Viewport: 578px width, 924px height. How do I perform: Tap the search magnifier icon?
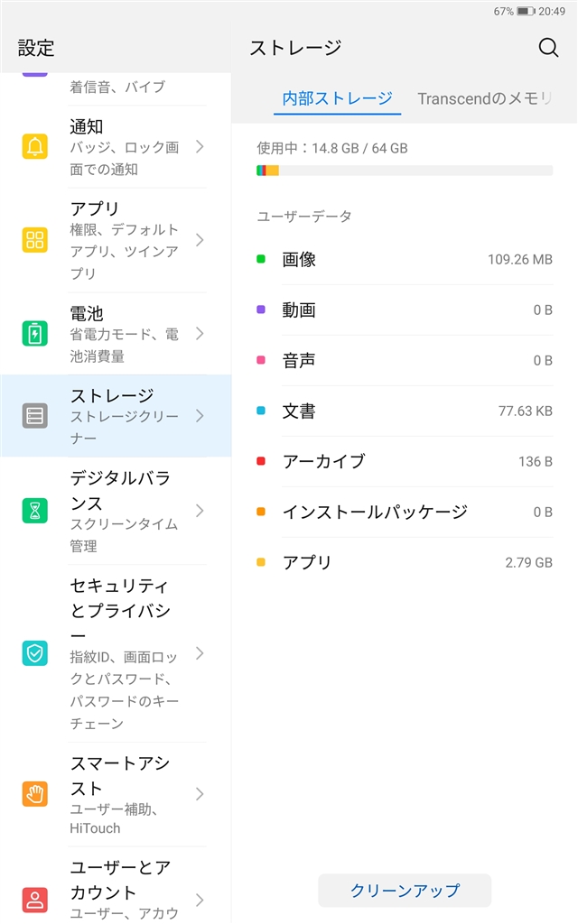point(548,48)
